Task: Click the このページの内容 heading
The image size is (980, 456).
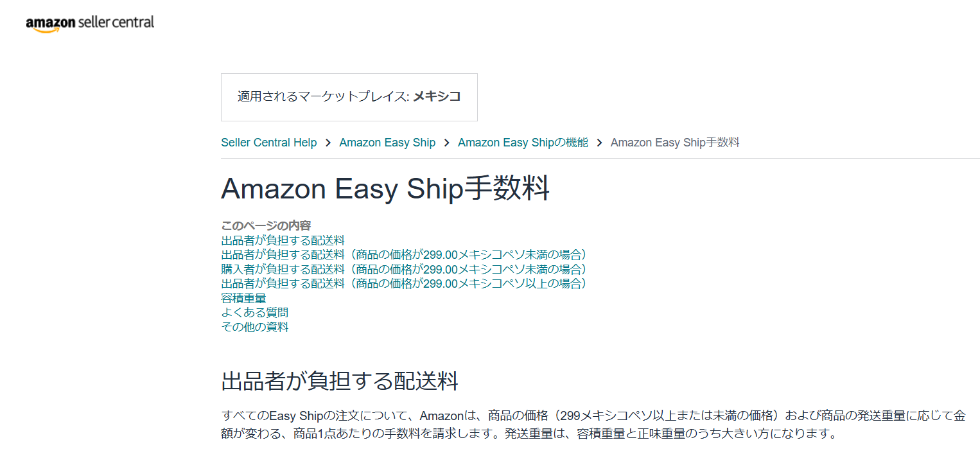Action: 265,225
